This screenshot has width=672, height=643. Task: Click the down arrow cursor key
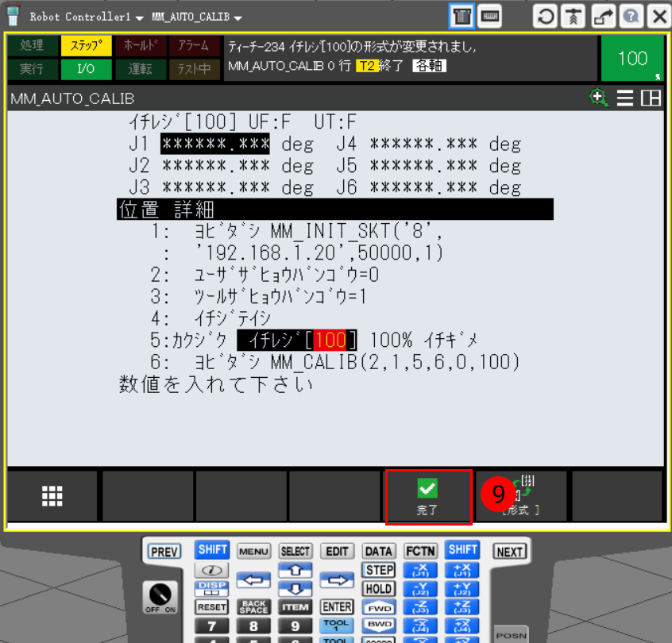(295, 589)
